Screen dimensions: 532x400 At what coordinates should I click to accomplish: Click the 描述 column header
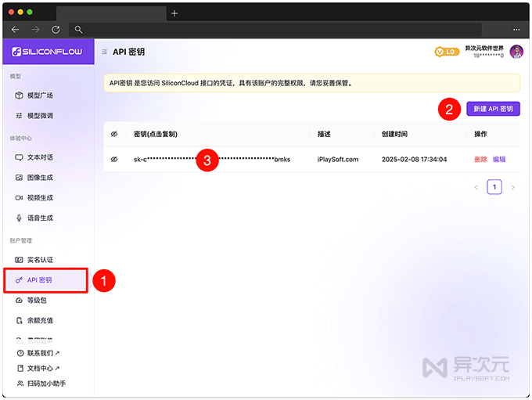324,135
